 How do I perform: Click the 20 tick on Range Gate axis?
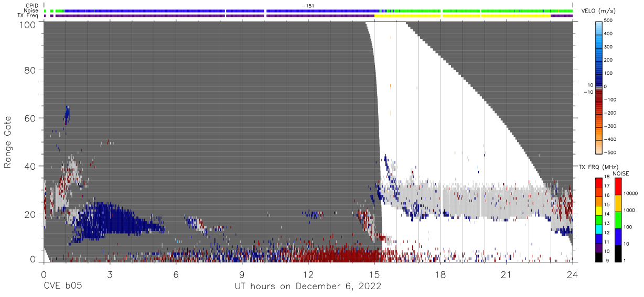(30, 214)
